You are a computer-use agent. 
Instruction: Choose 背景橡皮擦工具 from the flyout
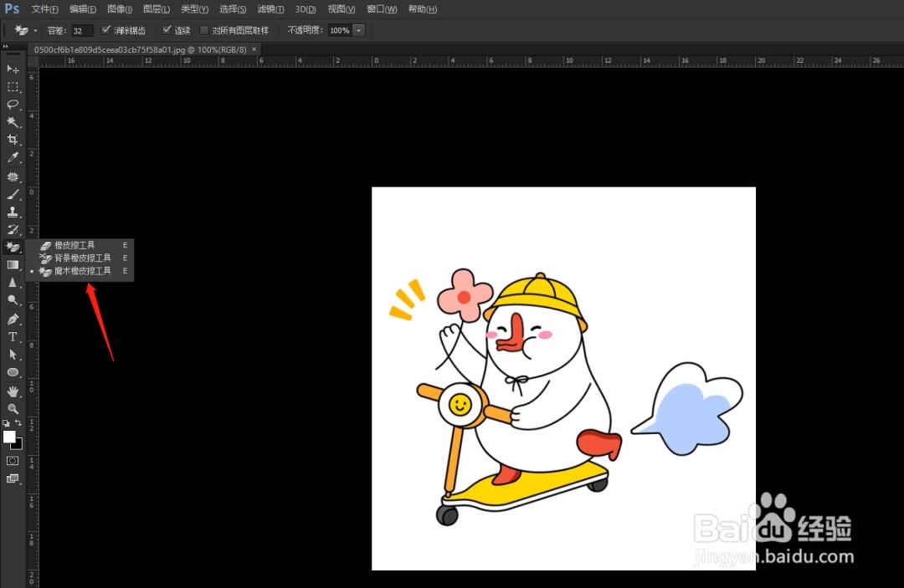[x=80, y=258]
